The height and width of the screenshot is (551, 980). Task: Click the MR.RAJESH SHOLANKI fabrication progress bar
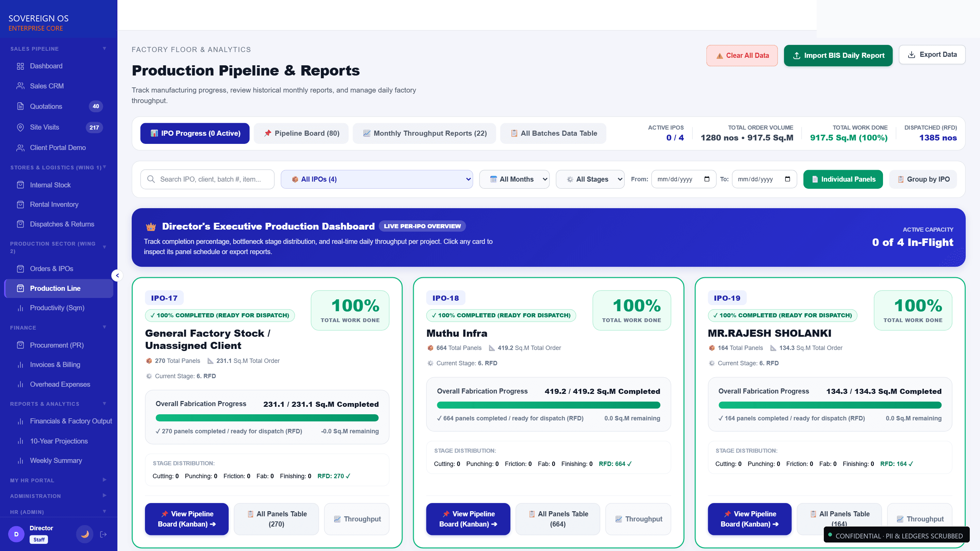point(830,405)
